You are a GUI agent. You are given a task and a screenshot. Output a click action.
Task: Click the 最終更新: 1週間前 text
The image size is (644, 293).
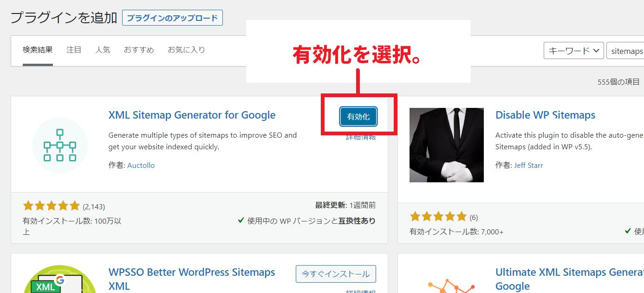pos(345,205)
